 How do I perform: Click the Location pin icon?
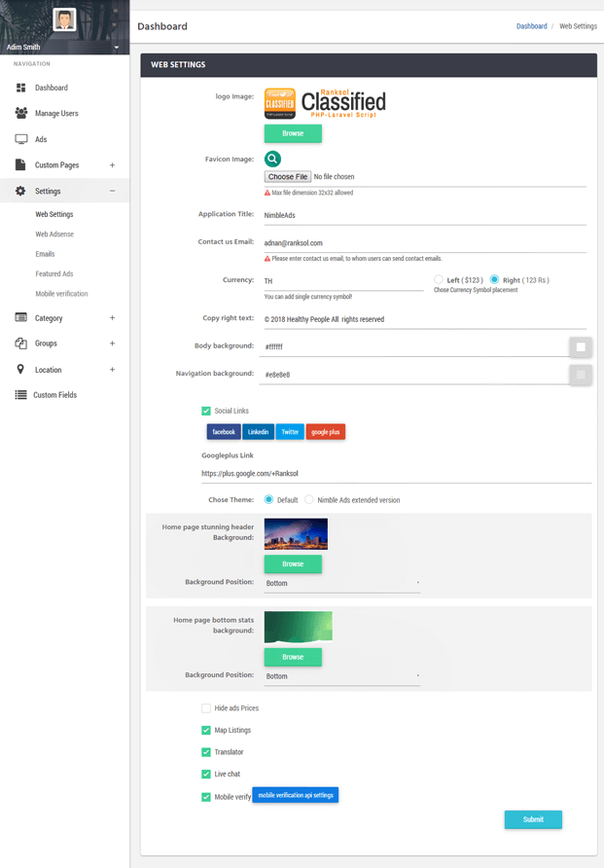coord(21,370)
